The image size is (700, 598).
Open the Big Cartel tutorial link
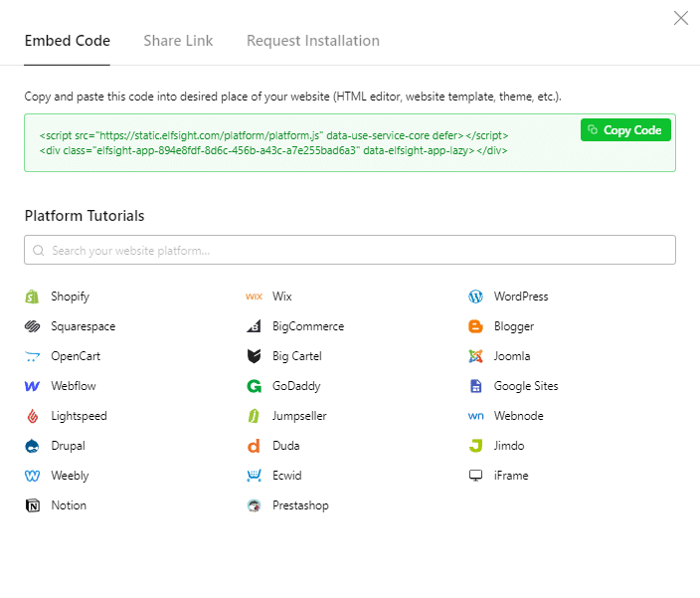(297, 356)
